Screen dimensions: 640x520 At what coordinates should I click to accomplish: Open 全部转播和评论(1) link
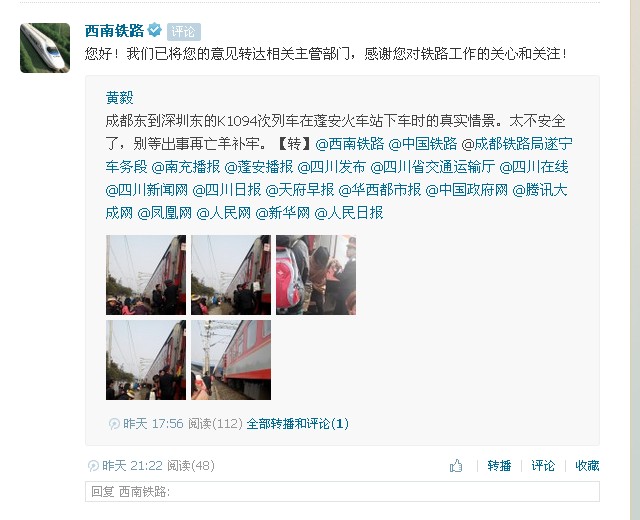pos(298,424)
